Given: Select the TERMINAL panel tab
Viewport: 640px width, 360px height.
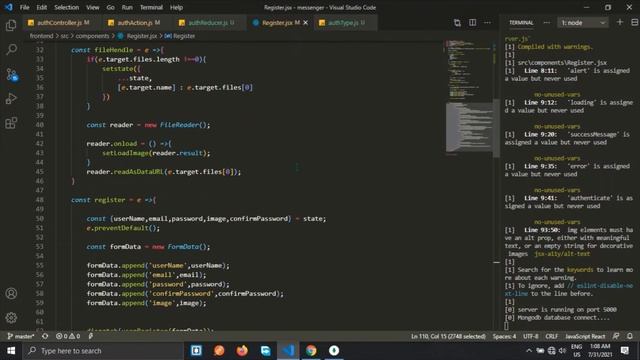Looking at the screenshot, I should point(521,23).
